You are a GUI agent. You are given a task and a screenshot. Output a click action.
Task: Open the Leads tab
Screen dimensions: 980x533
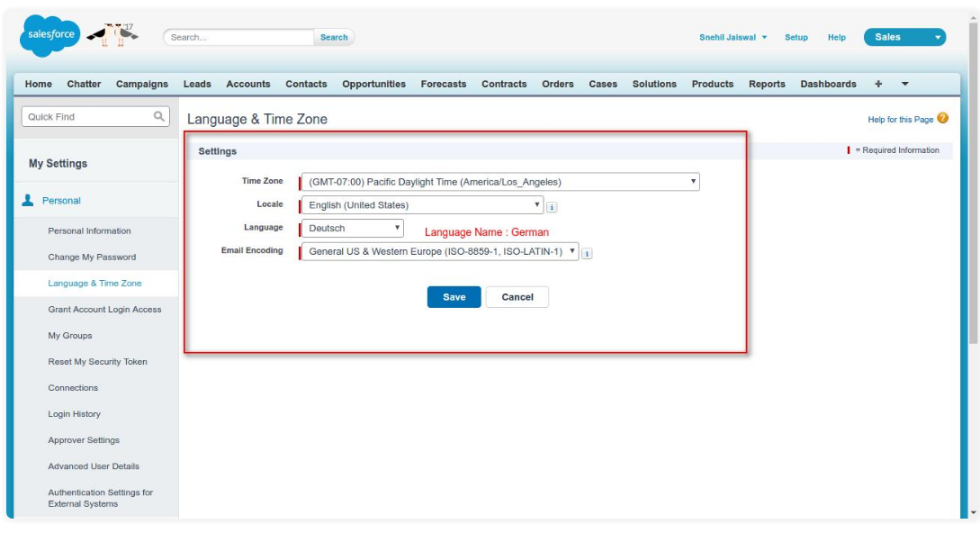[x=197, y=84]
